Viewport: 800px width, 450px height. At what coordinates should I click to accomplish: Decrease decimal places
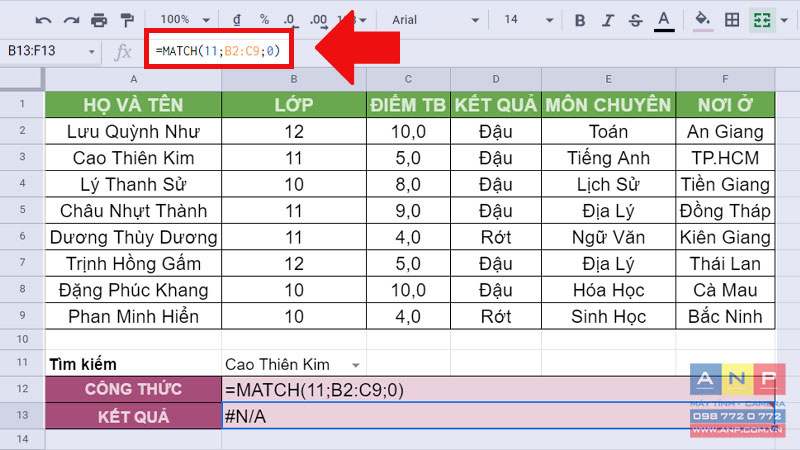pos(290,20)
